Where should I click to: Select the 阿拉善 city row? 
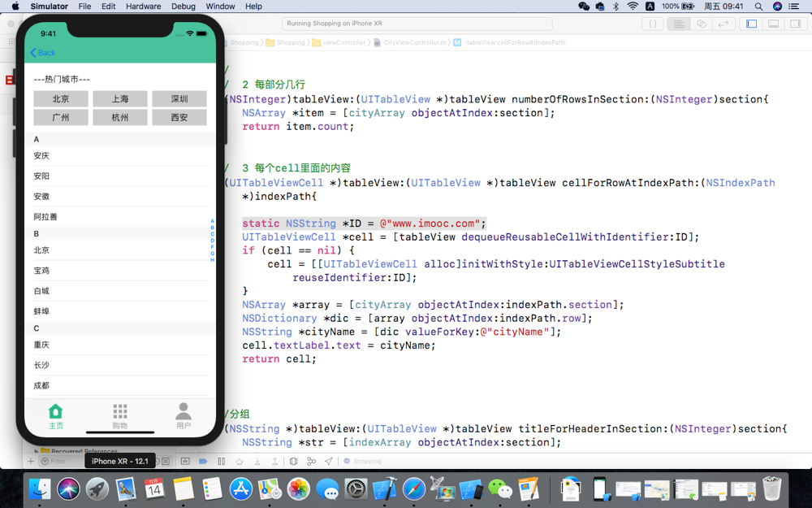[x=120, y=217]
